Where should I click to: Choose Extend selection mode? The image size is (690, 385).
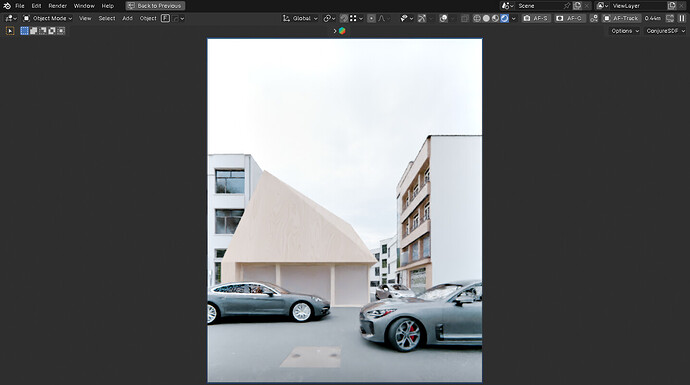(x=33, y=31)
